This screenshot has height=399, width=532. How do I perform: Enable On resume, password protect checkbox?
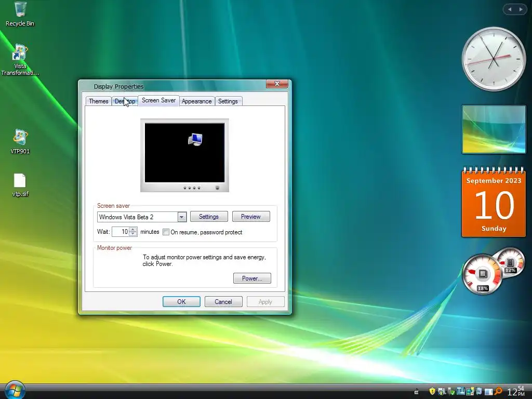[x=166, y=232]
